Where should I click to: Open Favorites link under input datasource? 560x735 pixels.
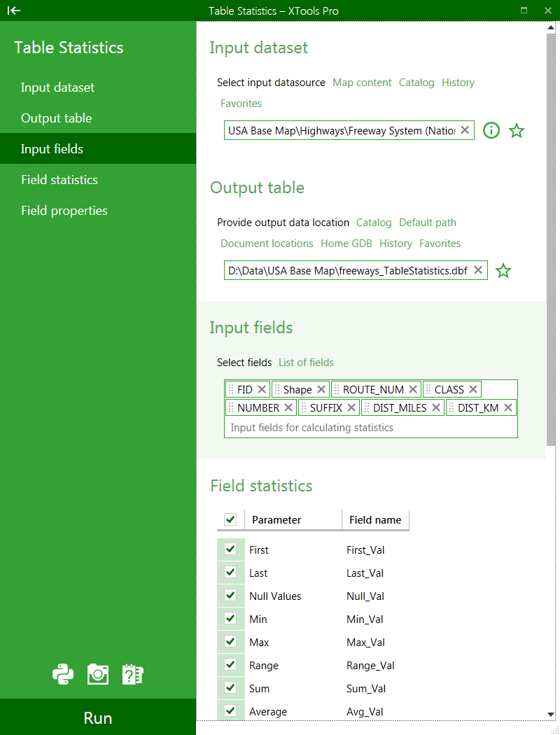click(x=241, y=103)
